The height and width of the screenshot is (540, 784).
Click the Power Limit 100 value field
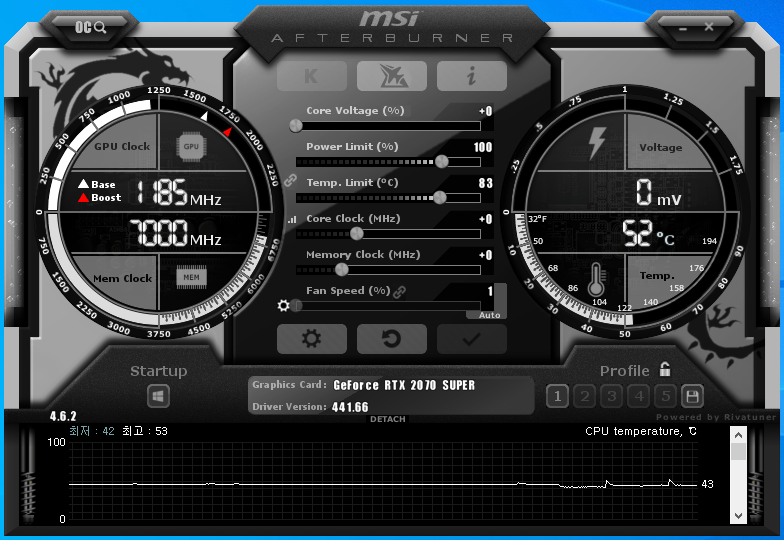(482, 147)
